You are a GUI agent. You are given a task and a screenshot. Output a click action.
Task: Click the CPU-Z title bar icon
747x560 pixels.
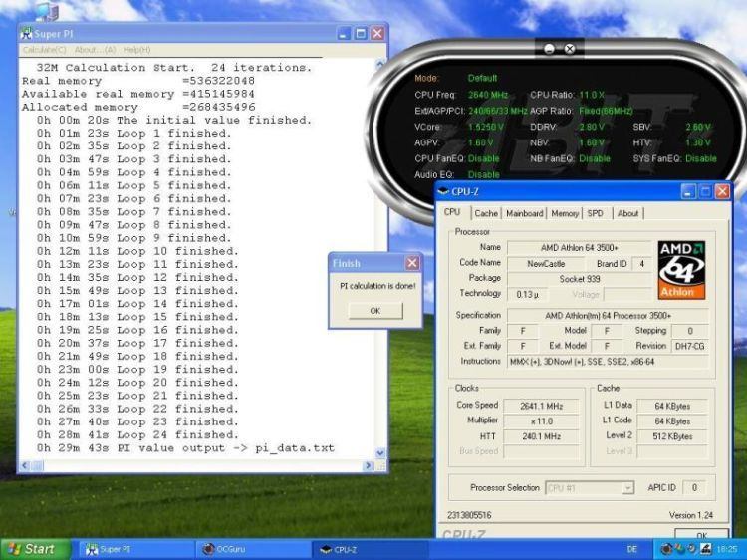point(443,192)
